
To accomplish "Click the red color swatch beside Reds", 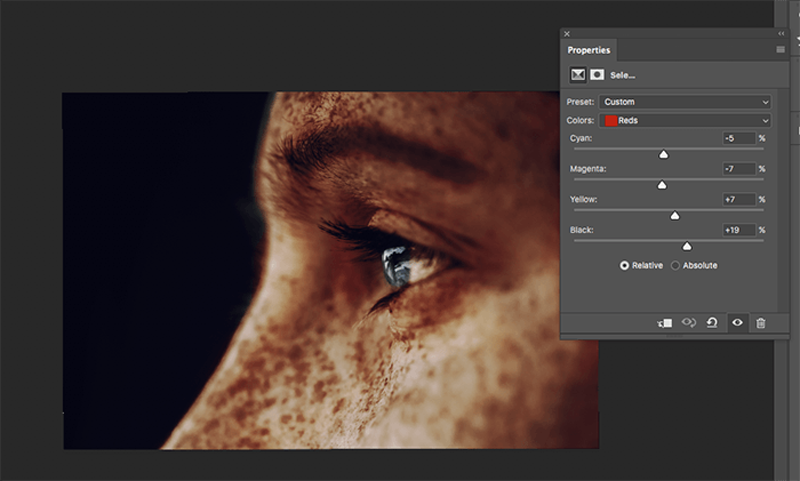I will [x=610, y=120].
